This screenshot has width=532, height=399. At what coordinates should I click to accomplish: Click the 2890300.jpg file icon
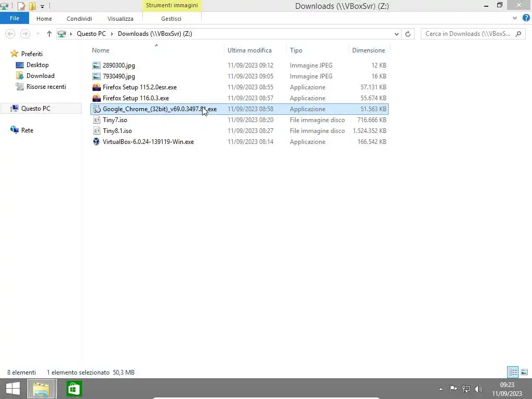(96, 65)
